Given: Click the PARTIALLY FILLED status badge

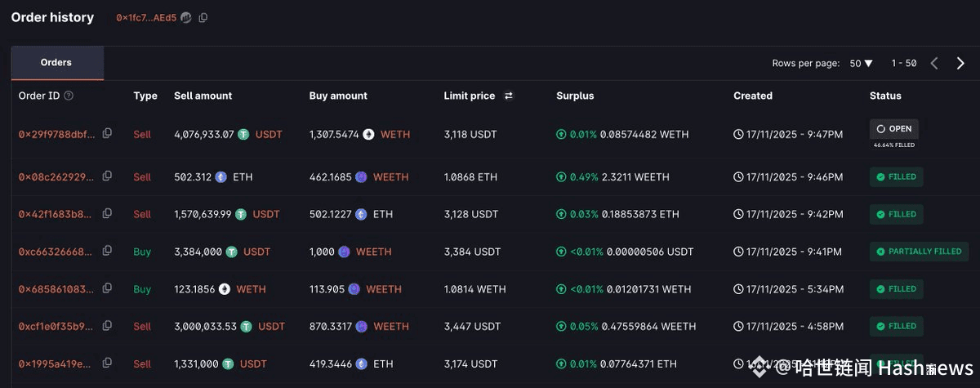Looking at the screenshot, I should pos(919,252).
